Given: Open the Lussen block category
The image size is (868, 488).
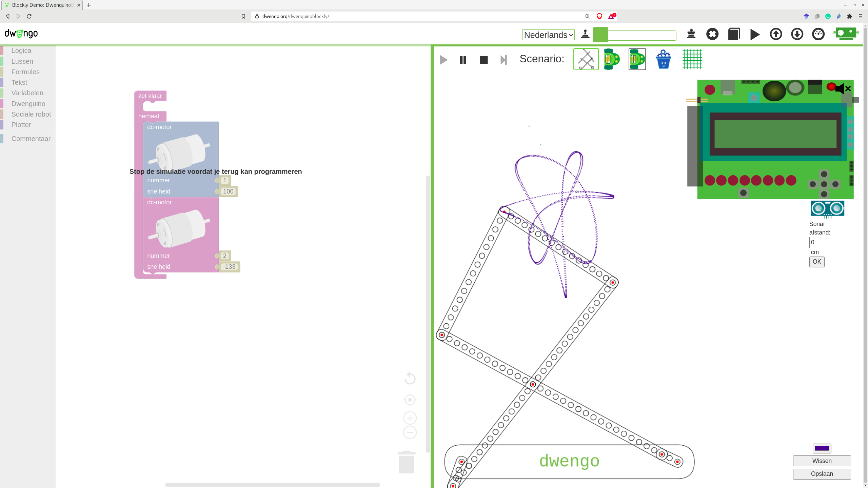Looking at the screenshot, I should [x=22, y=61].
